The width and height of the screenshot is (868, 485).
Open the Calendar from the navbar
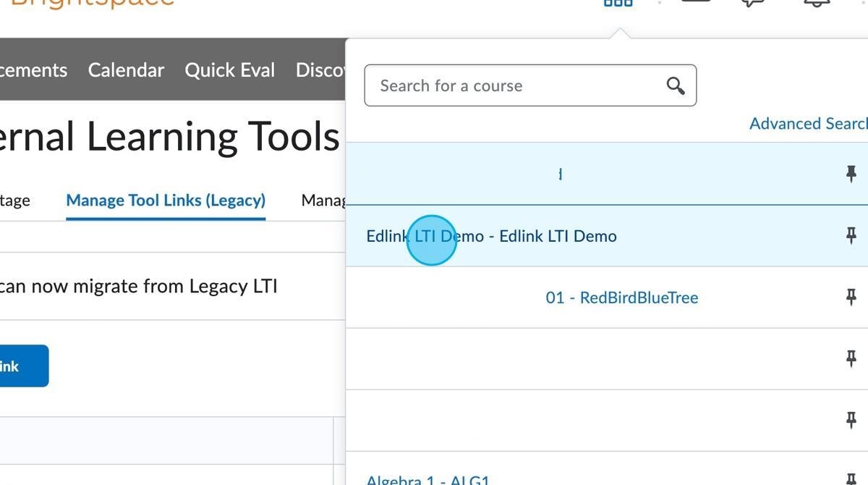(x=126, y=69)
